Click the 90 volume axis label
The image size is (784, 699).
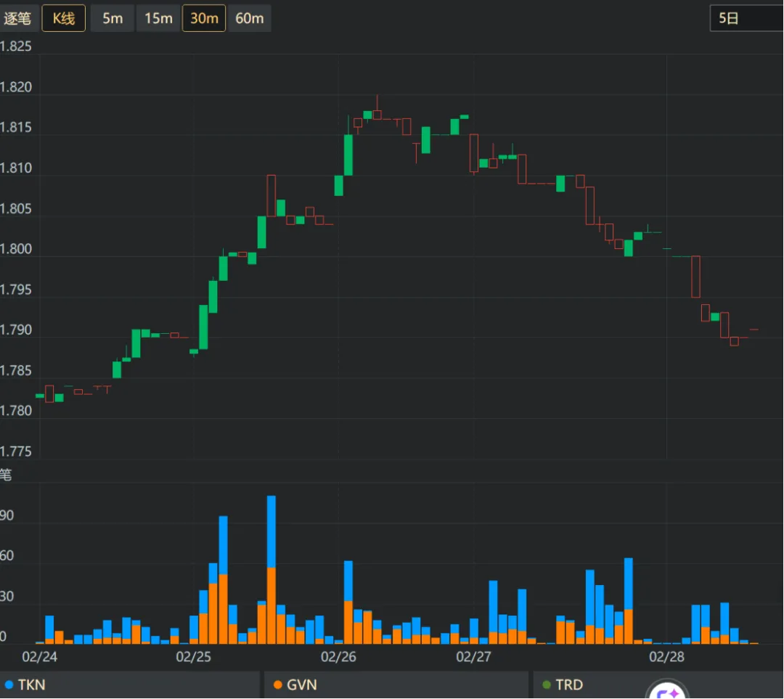click(x=7, y=515)
